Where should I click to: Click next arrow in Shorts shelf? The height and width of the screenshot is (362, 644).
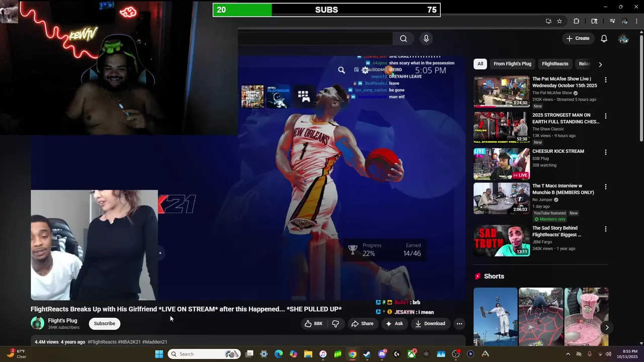click(x=607, y=327)
